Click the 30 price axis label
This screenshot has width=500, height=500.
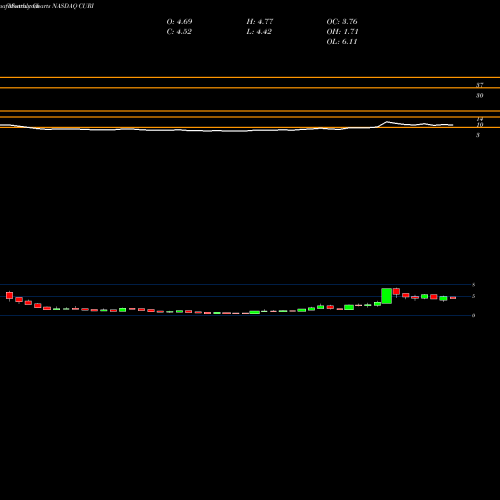[479, 96]
